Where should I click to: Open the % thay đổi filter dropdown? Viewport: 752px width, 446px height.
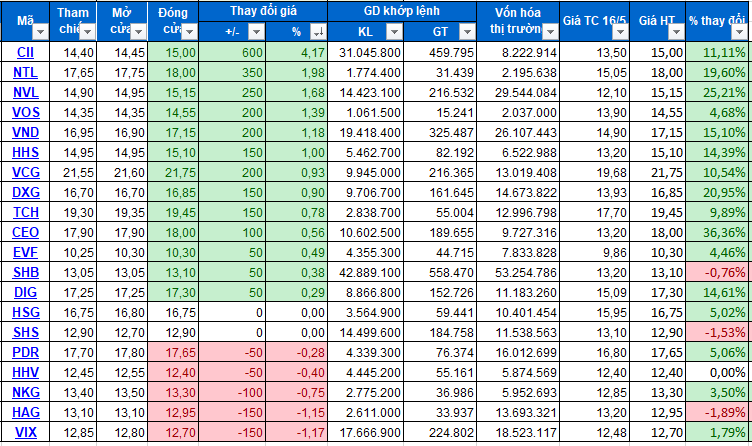(739, 32)
